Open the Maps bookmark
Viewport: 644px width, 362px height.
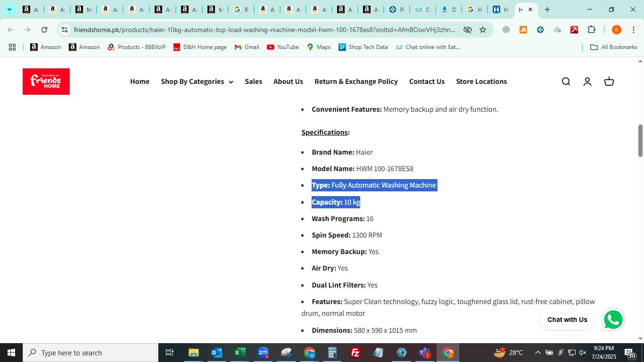click(x=319, y=47)
